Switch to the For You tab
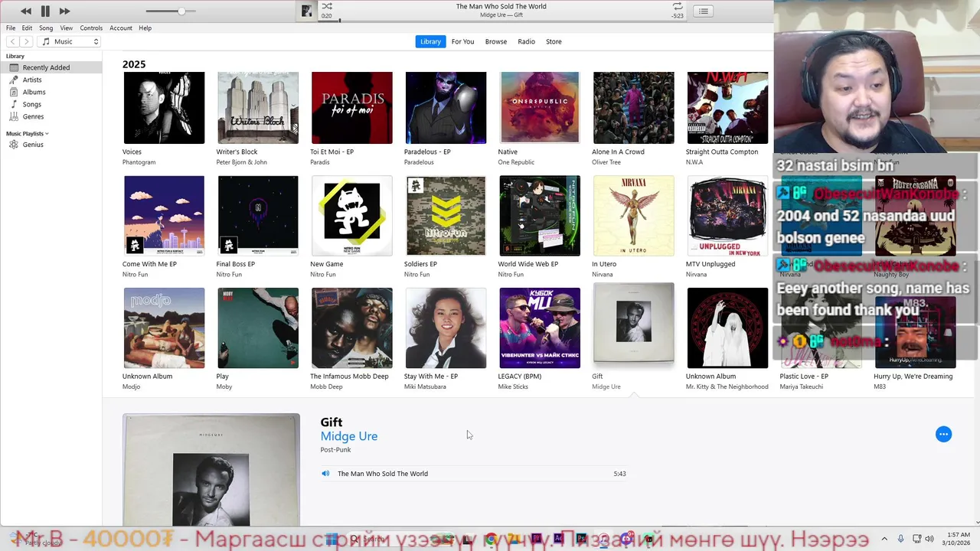Screen dimensions: 980x551 pos(462,41)
